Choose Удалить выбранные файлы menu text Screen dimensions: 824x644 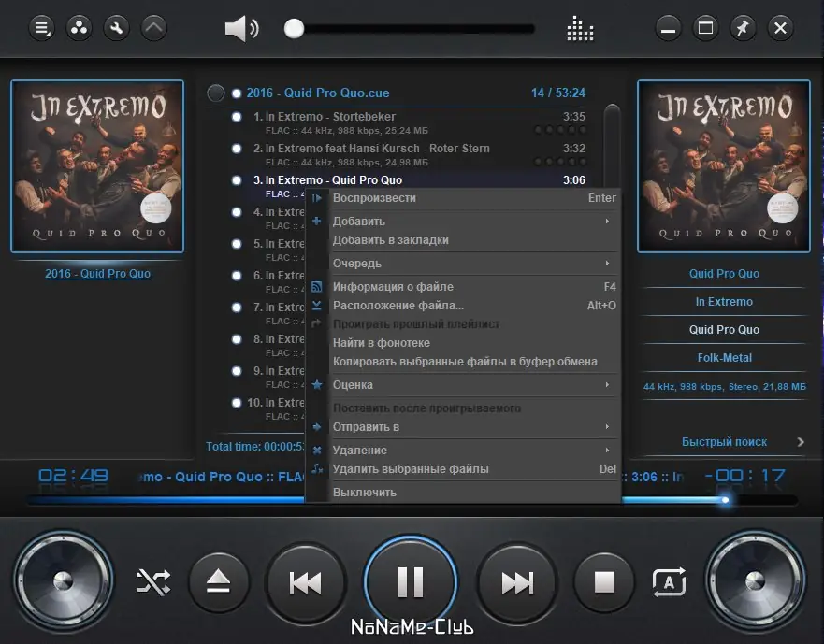click(x=411, y=469)
